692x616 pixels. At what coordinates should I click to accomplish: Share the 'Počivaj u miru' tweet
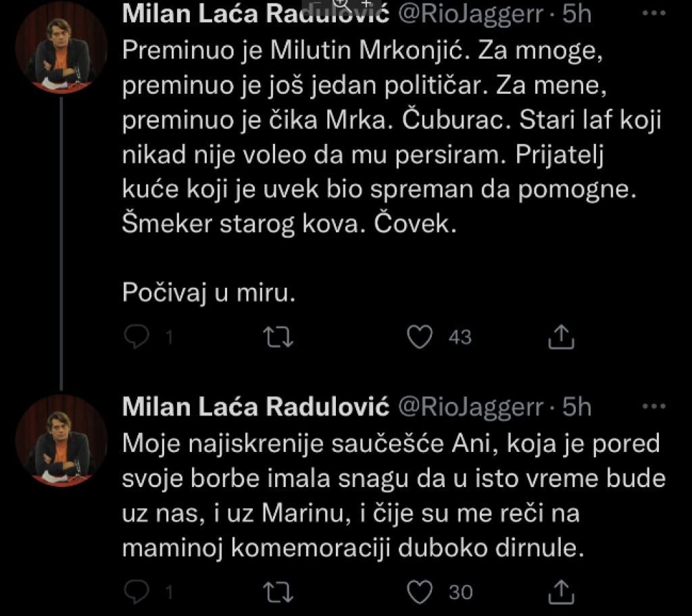[x=561, y=337]
